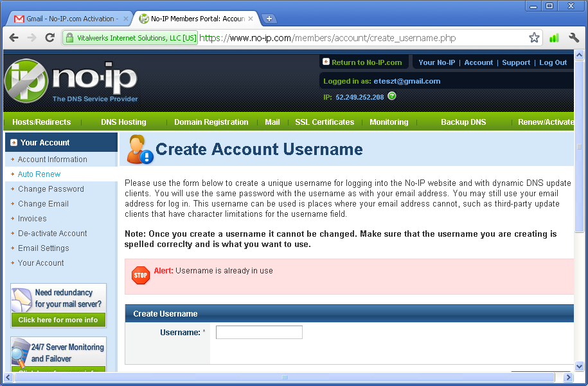This screenshot has height=386, width=588.
Task: Open the Mail menu
Action: (272, 122)
